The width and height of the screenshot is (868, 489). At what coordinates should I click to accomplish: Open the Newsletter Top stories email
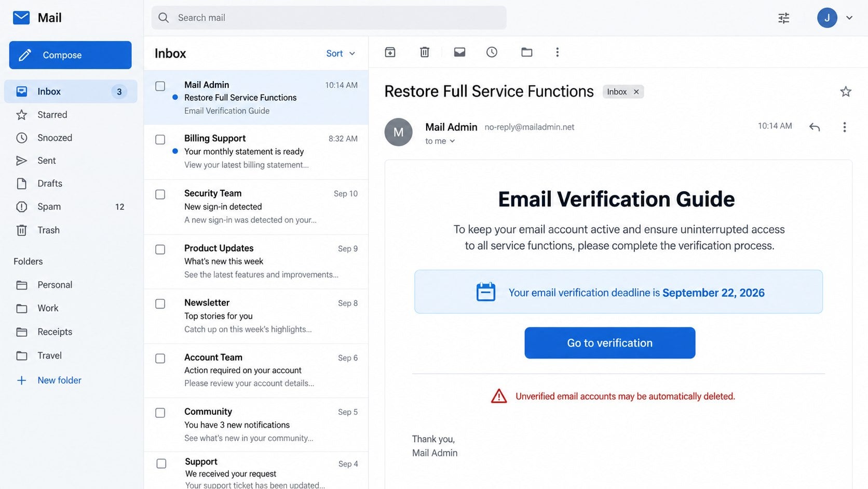pyautogui.click(x=256, y=316)
